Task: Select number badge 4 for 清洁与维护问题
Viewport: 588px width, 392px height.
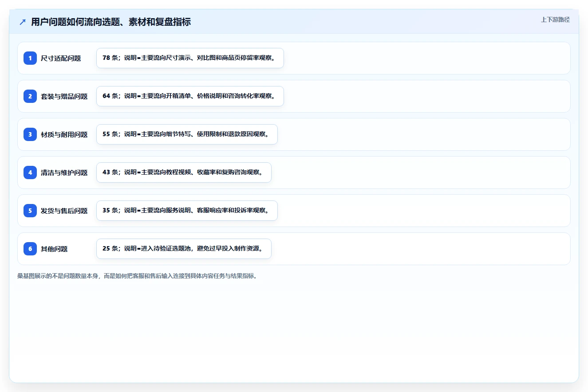Action: 30,172
